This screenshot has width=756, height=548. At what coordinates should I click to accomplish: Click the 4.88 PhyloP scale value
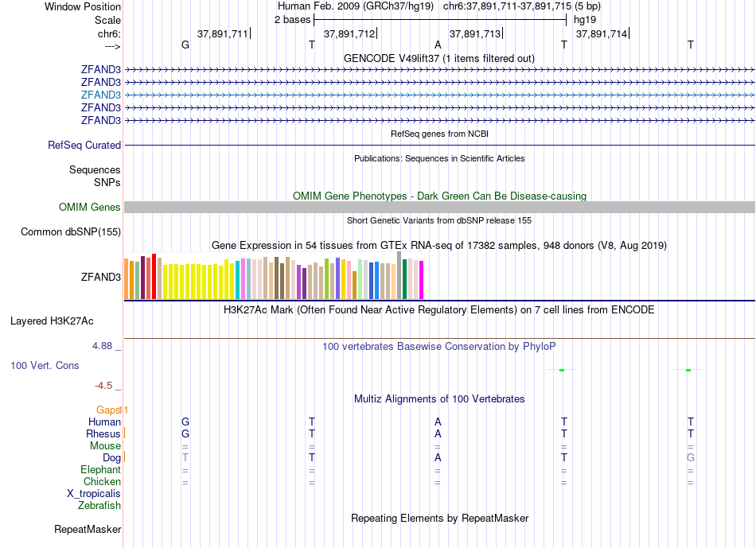click(x=102, y=345)
